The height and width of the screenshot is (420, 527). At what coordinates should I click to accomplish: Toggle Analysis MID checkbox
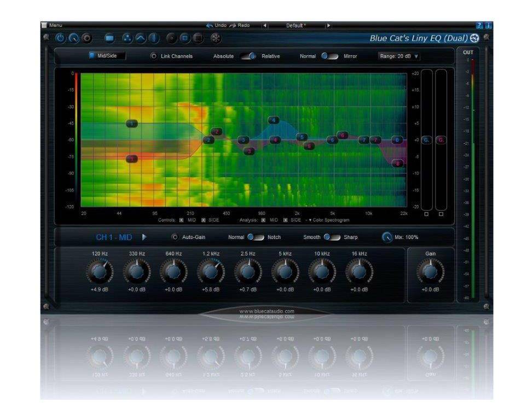(x=264, y=220)
